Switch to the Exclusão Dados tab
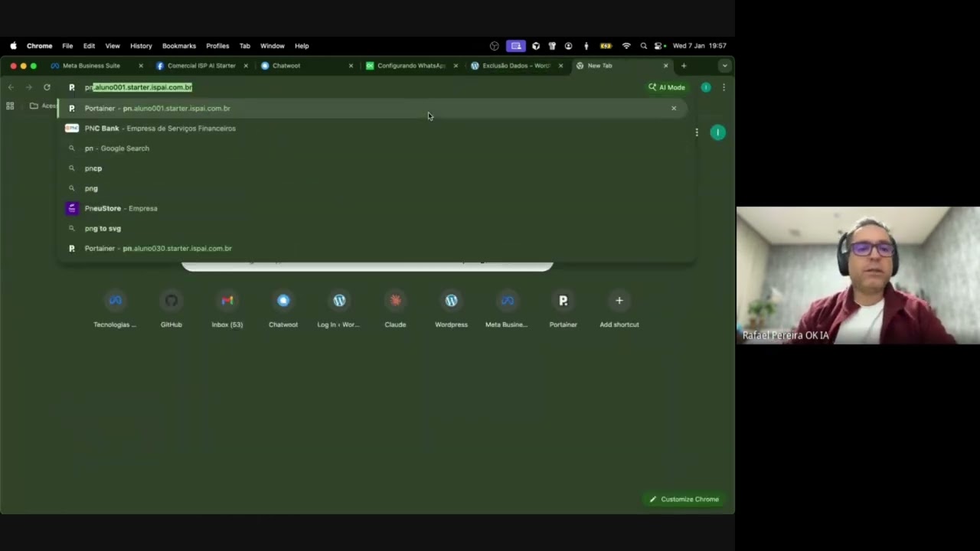This screenshot has height=551, width=980. (x=516, y=66)
